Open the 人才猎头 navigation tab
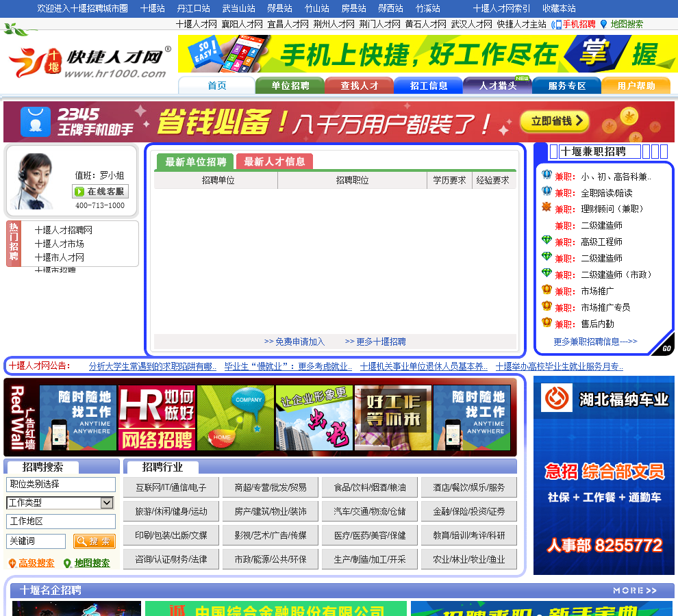The width and height of the screenshot is (678, 616). (x=498, y=86)
